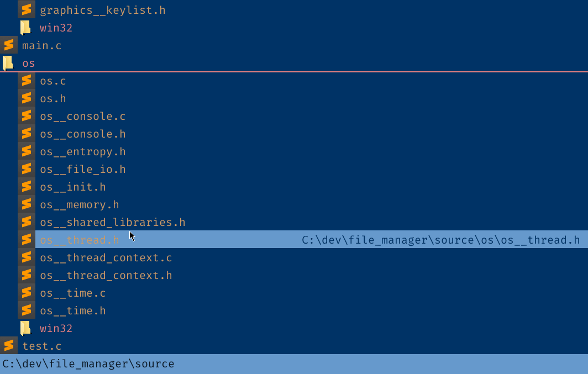Click the file icon beside os__time.h
Screen dimensions: 588x374
coord(27,310)
